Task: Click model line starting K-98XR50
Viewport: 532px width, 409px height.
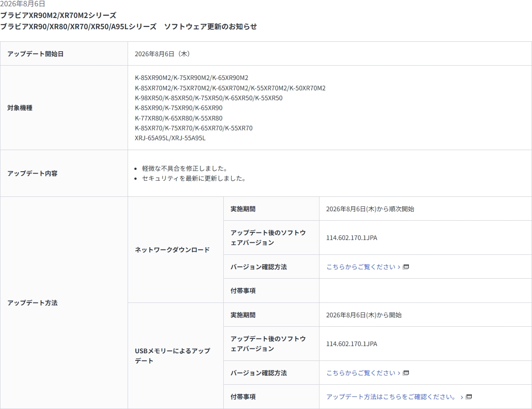Action: [208, 98]
